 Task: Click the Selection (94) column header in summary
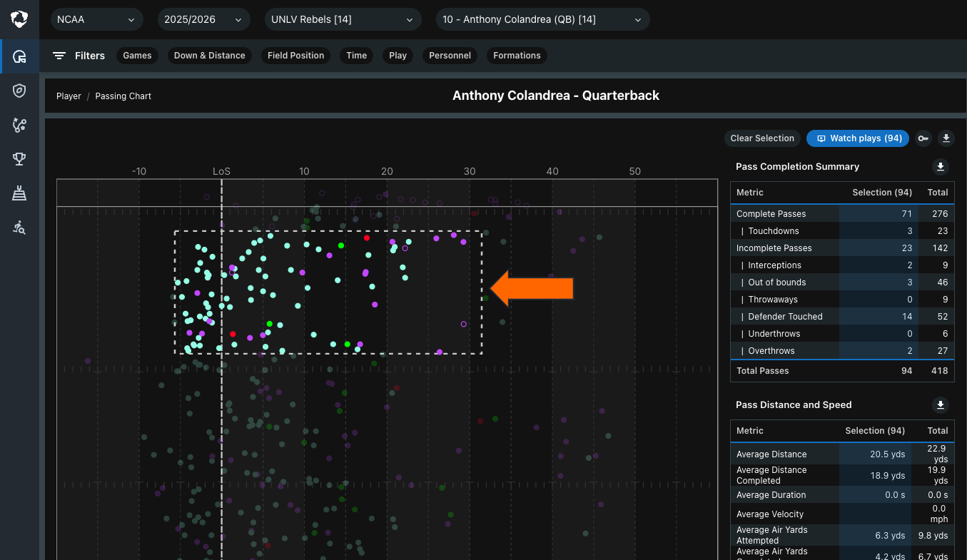tap(882, 193)
